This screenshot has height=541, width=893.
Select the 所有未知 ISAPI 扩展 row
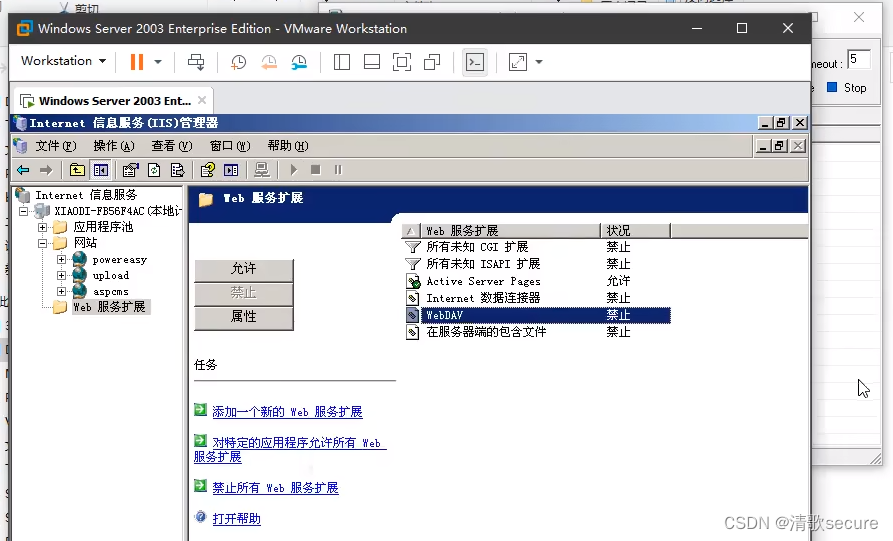point(537,264)
